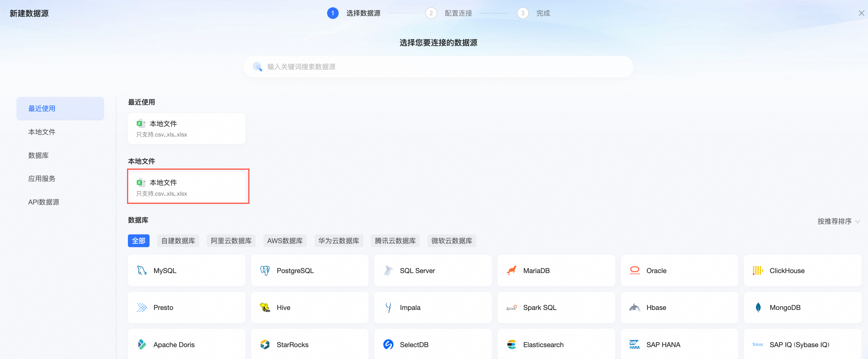The width and height of the screenshot is (868, 359).
Task: Pick the Hbase label
Action: 656,307
